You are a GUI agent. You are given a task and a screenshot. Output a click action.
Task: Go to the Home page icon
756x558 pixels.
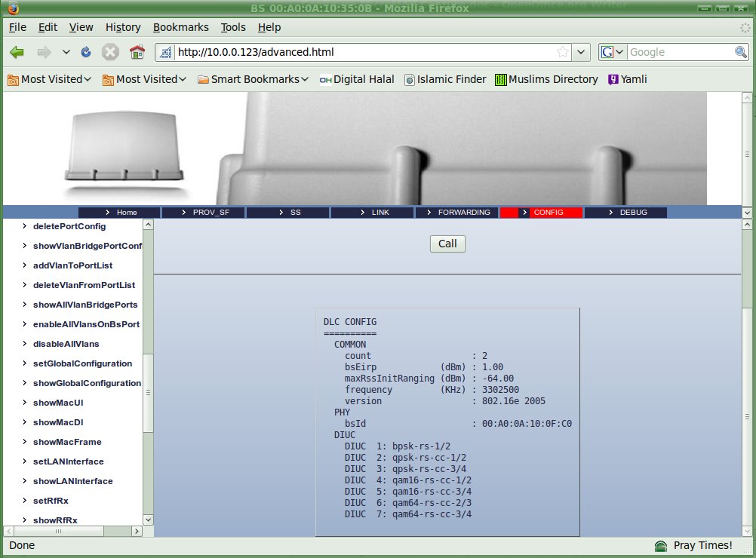[x=137, y=52]
